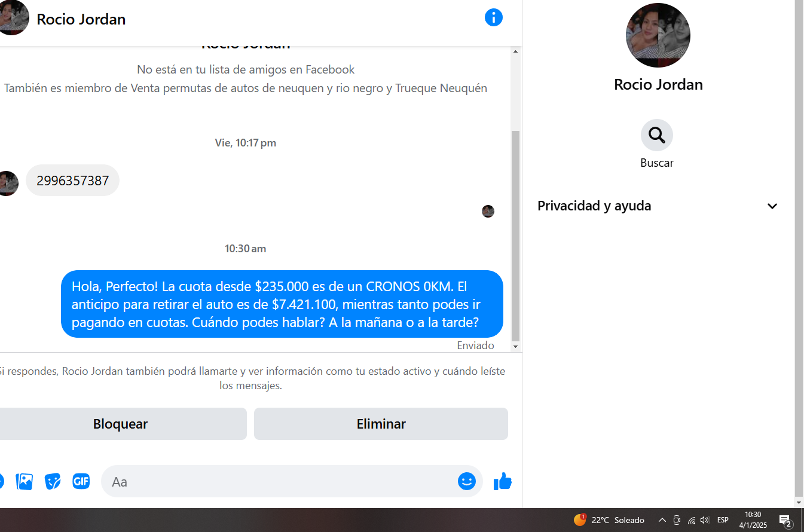This screenshot has height=532, width=804.
Task: Open Windows notification center icon
Action: [x=785, y=520]
